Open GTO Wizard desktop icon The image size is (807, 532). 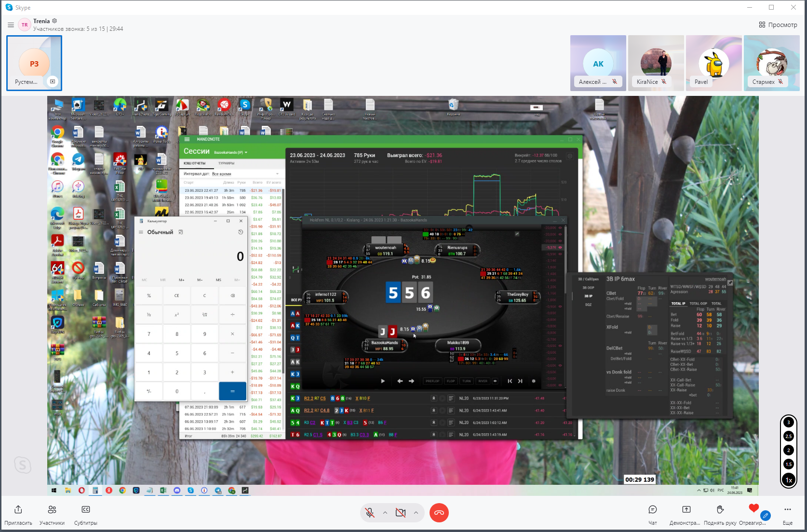[x=286, y=107]
